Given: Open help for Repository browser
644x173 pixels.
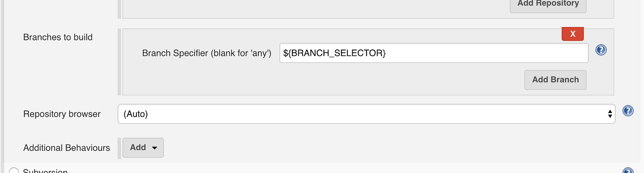Looking at the screenshot, I should [628, 111].
